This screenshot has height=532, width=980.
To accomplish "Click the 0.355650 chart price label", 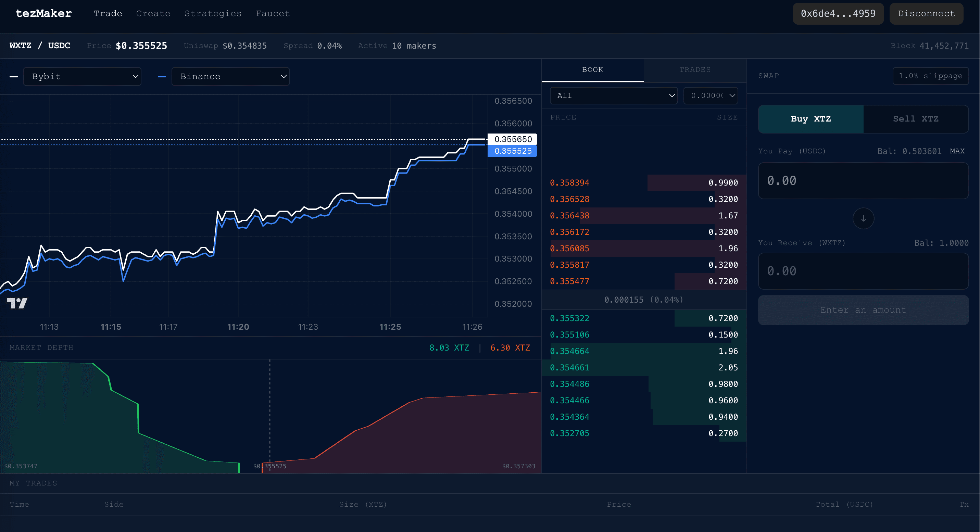I will pyautogui.click(x=513, y=139).
